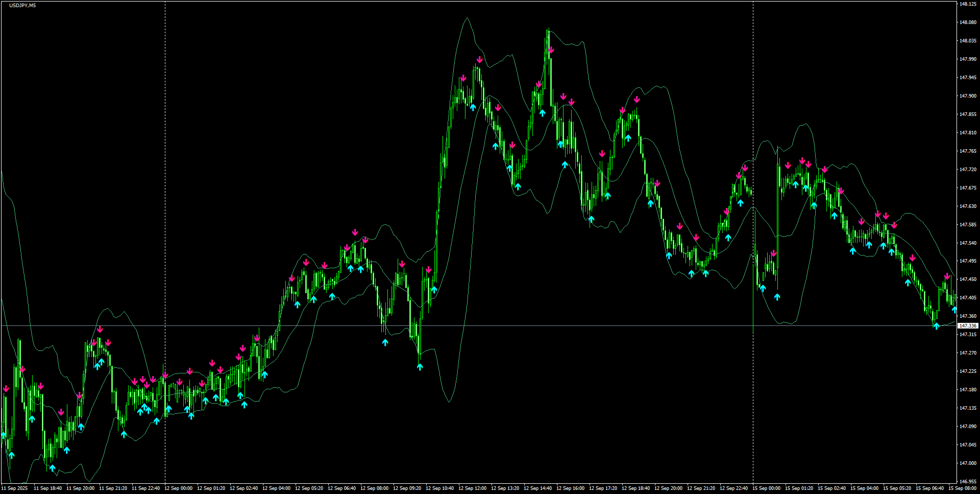This screenshot has height=494, width=980.
Task: Click the 12 Sep 02:40 time label
Action: (x=243, y=488)
